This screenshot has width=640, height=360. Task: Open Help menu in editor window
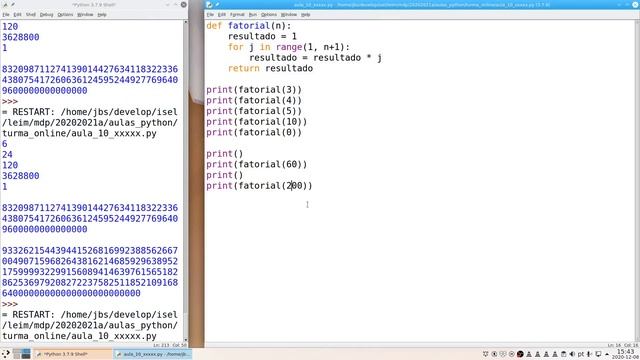(305, 14)
